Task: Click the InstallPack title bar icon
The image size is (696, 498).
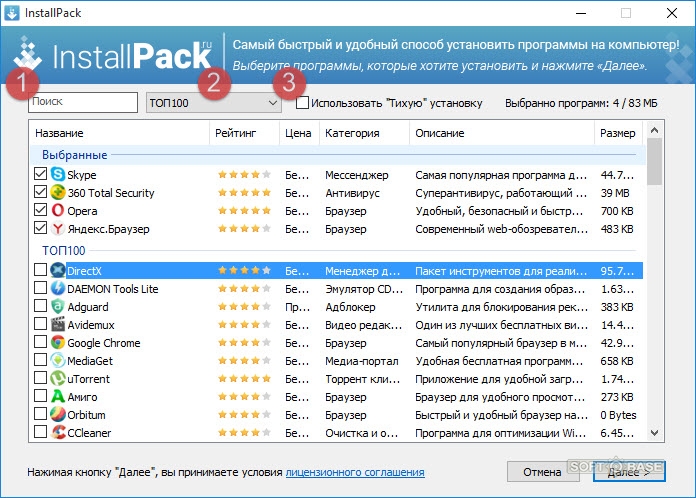Action: pyautogui.click(x=12, y=13)
